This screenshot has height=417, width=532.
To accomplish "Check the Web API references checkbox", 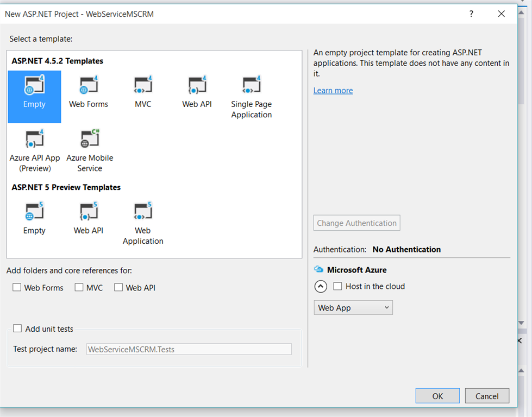I will tap(118, 287).
